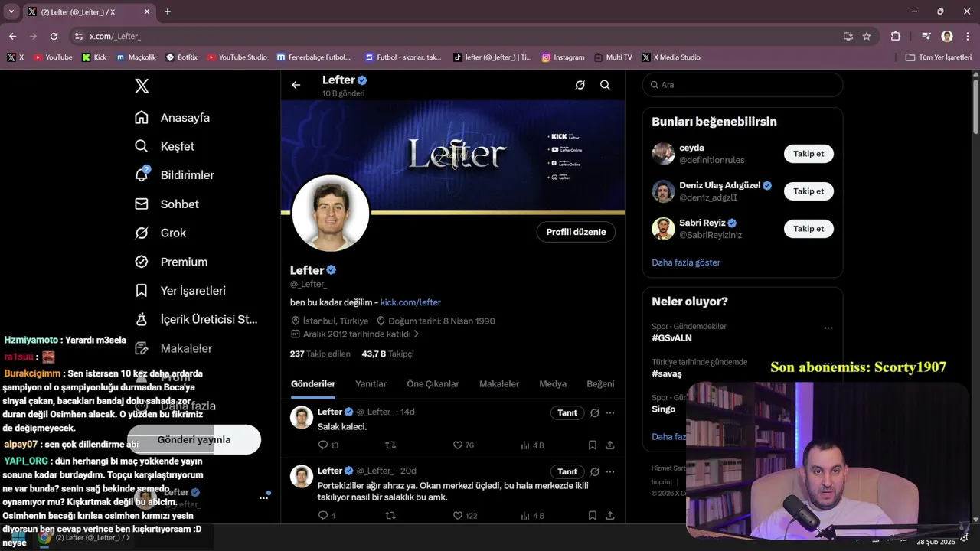Share the Portekizliler post
980x551 pixels.
(x=610, y=515)
